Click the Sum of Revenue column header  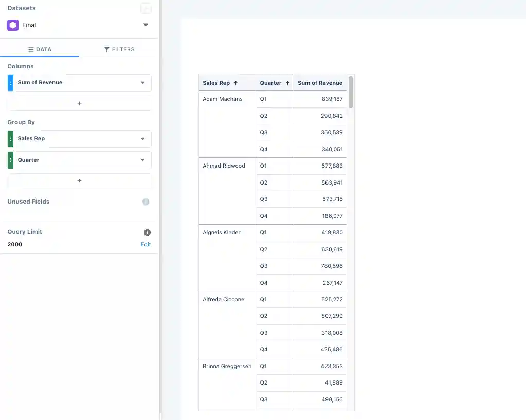320,83
